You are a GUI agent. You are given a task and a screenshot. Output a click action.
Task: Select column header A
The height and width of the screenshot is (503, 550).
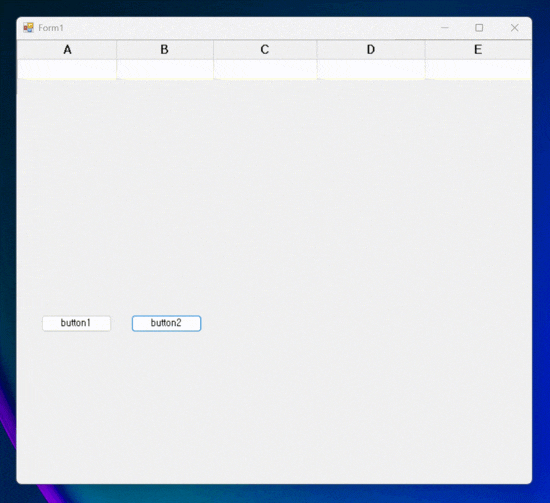tap(67, 50)
